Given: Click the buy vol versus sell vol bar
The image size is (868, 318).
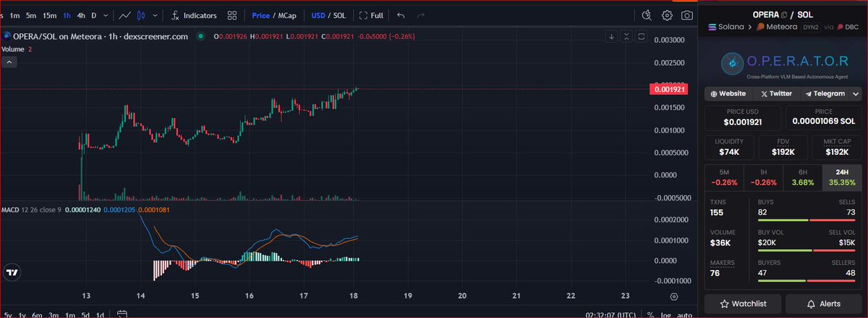Looking at the screenshot, I should 807,250.
